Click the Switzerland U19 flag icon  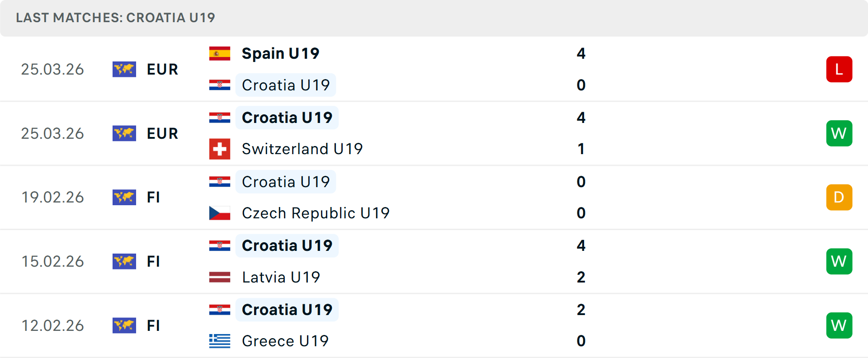pyautogui.click(x=220, y=149)
